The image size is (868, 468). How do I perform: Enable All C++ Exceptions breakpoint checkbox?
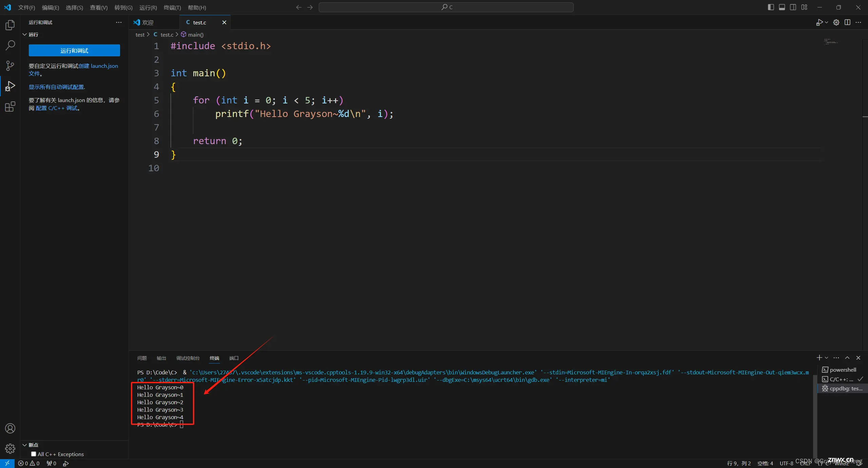click(x=34, y=454)
